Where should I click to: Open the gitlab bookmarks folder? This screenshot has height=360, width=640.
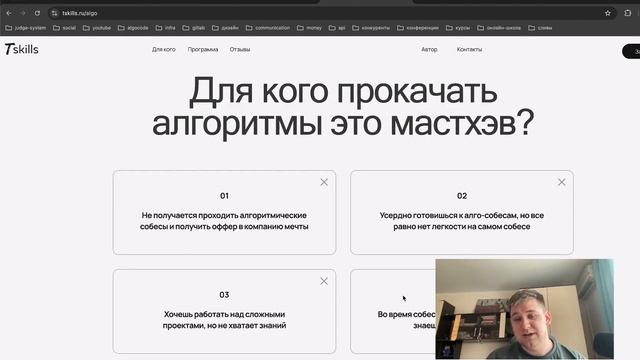194,28
